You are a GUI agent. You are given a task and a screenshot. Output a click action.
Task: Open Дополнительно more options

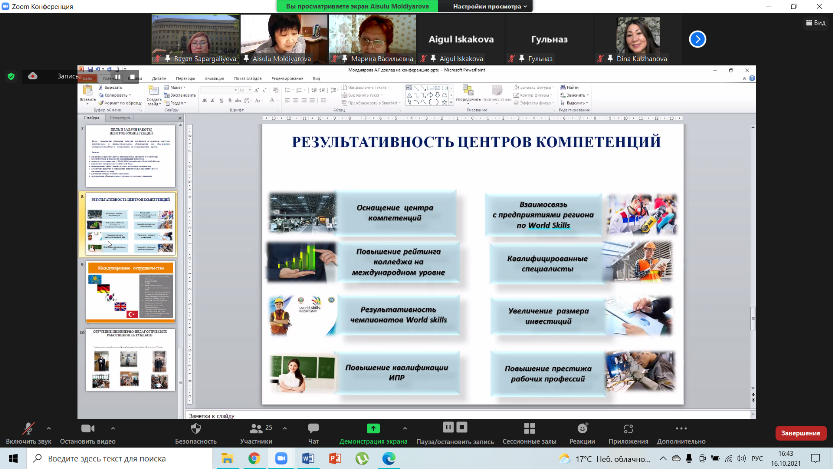point(682,428)
